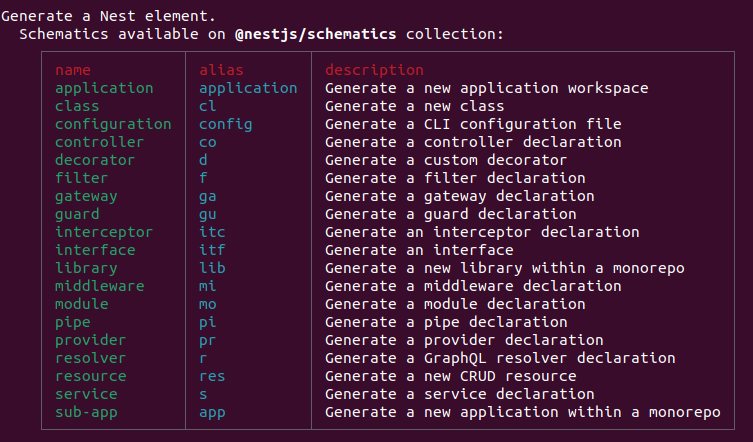
Task: Select the 'interceptor' name entry
Action: click(x=104, y=232)
